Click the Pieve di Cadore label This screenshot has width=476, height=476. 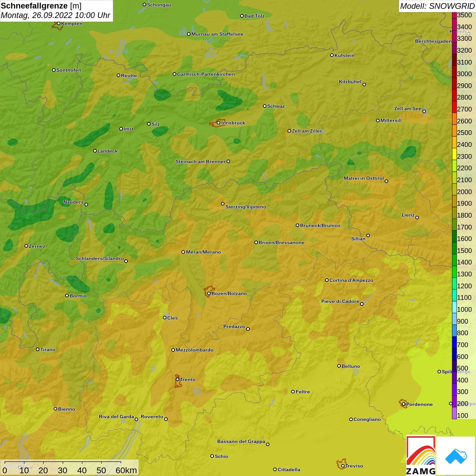pos(340,301)
